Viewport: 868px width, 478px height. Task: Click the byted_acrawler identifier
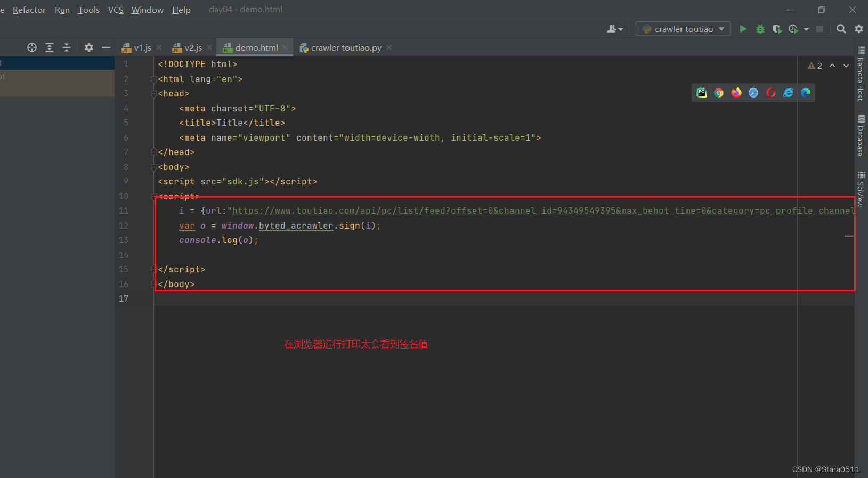296,226
